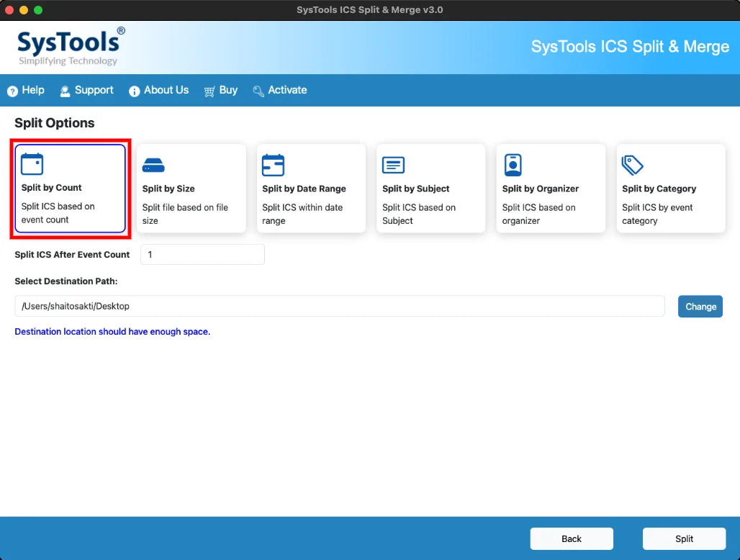Click the SysTools logo

pos(71,46)
